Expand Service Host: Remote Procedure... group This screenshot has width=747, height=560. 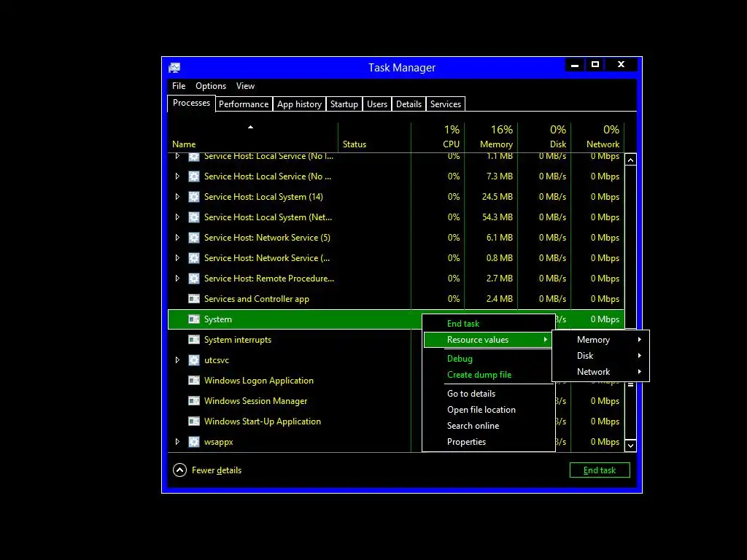click(177, 279)
